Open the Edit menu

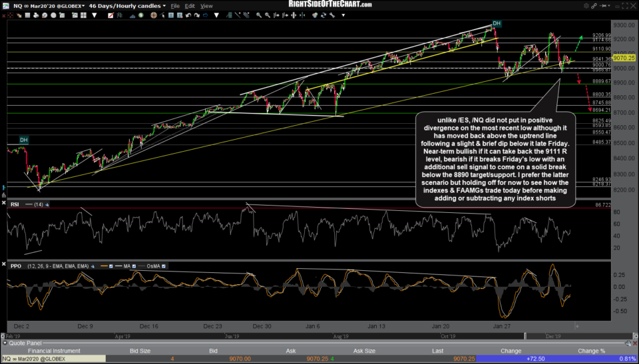pyautogui.click(x=190, y=6)
